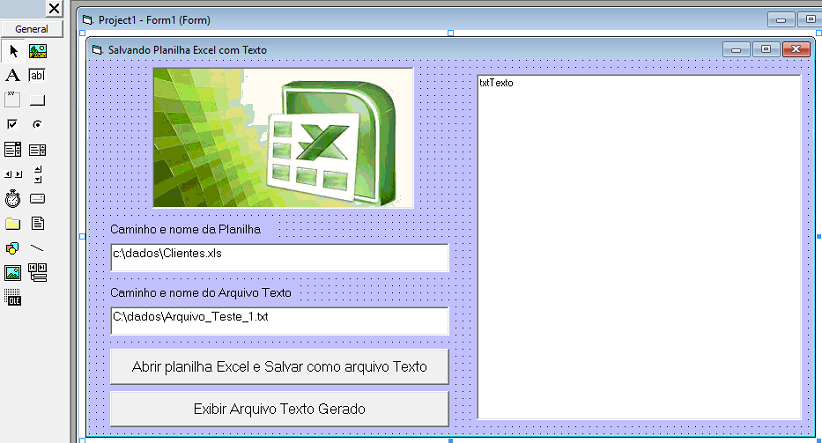The width and height of the screenshot is (822, 443).
Task: Open the General toolbox tab
Action: coord(31,29)
